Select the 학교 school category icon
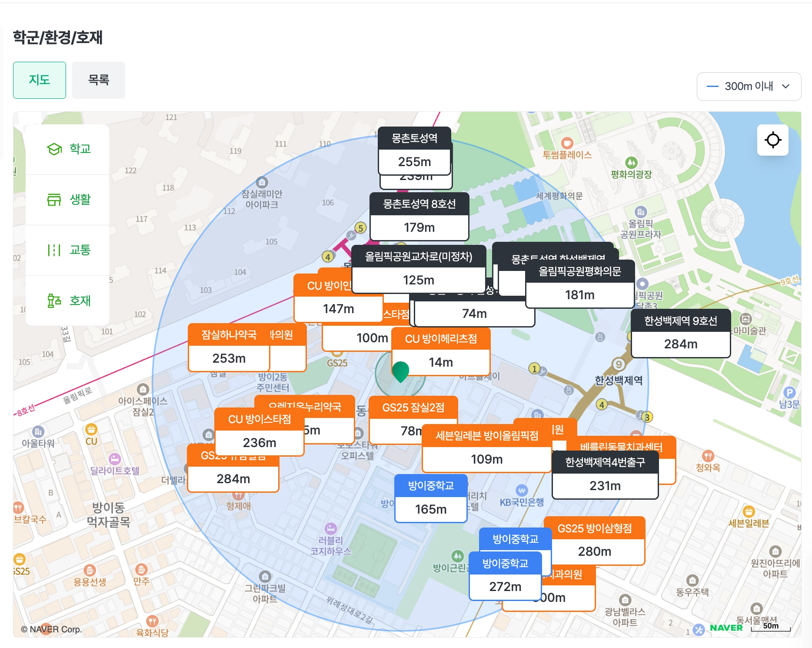 [x=54, y=149]
